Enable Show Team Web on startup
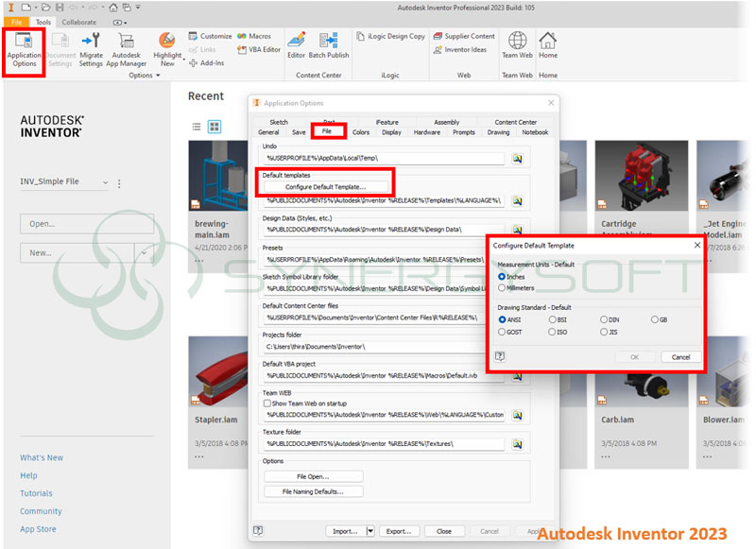 pos(267,403)
